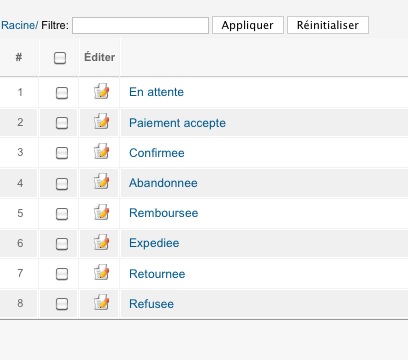This screenshot has height=360, width=408.
Task: Check the Expediee row checkbox
Action: (62, 244)
